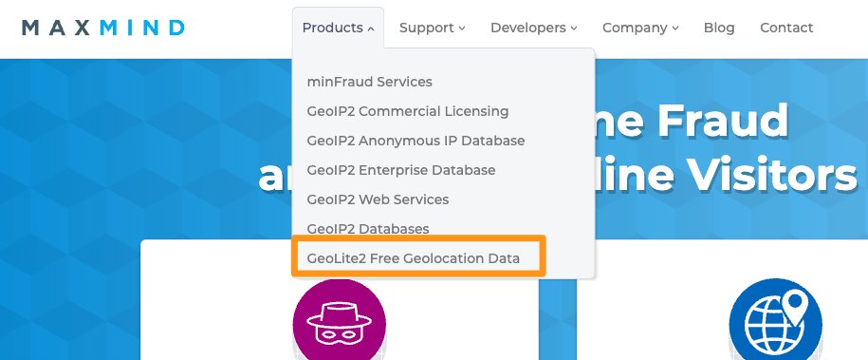Image resolution: width=868 pixels, height=360 pixels.
Task: Open the Contact page
Action: [786, 28]
